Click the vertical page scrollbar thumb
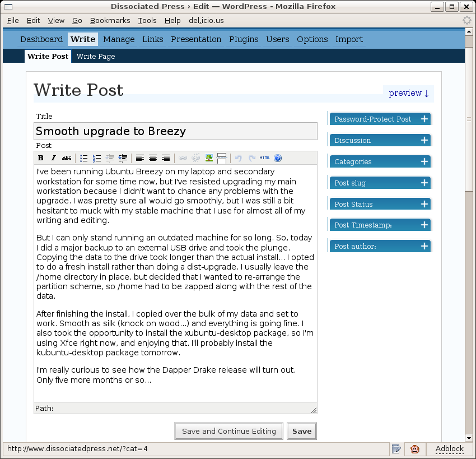Screen dimensions: 476x459 click(469, 119)
